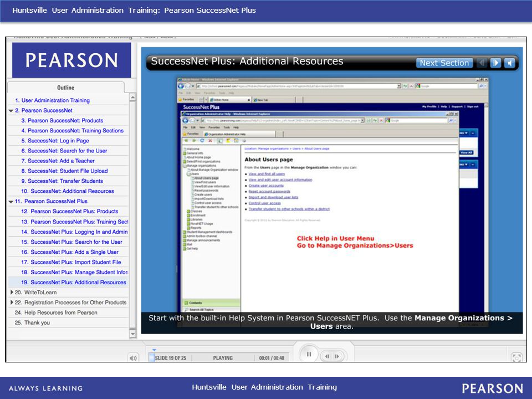Open Contents pane in help window
Screen dimensions: 532x399
211,303
